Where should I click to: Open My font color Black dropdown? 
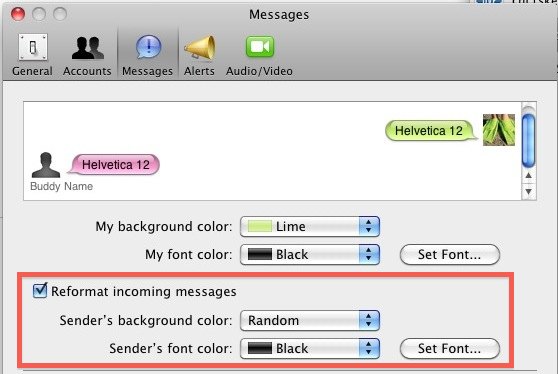point(310,254)
